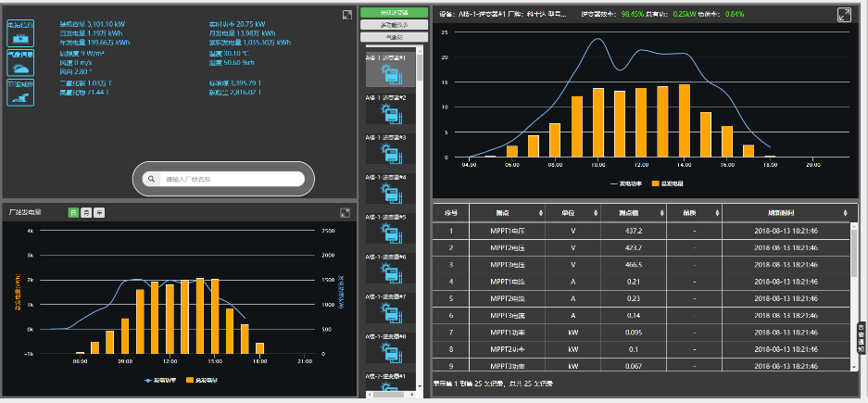Click the station name search field

[232, 179]
